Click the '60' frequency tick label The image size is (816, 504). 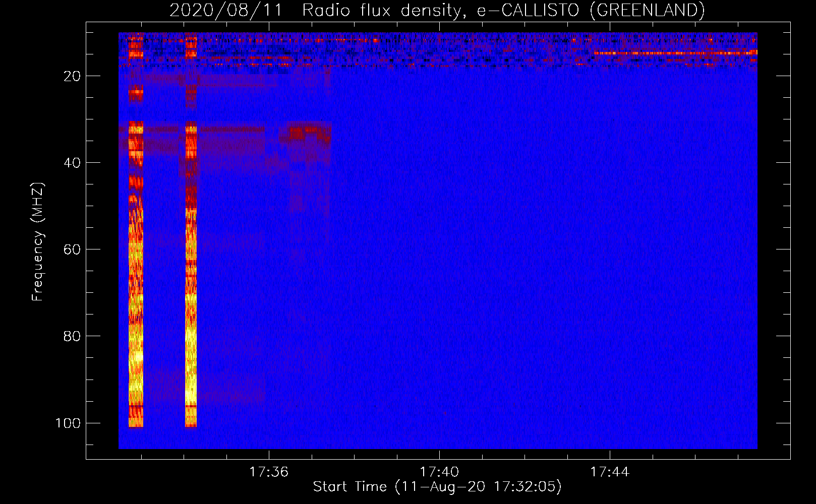(x=72, y=249)
